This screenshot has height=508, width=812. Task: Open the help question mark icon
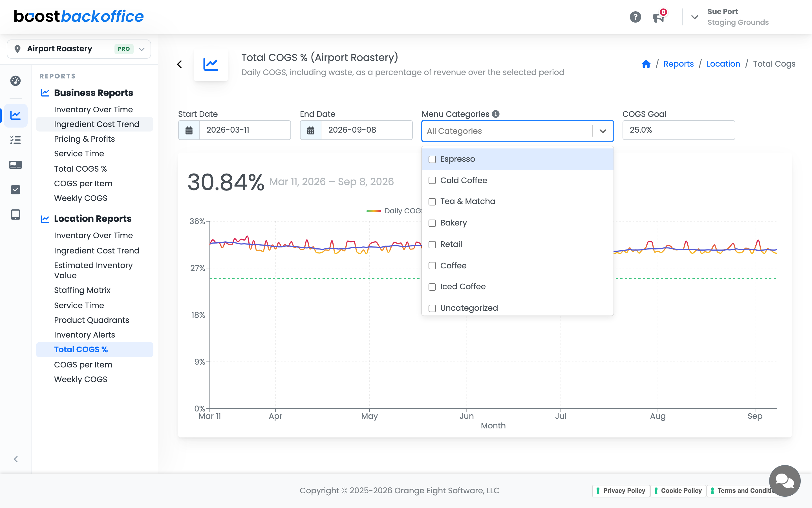click(x=635, y=17)
